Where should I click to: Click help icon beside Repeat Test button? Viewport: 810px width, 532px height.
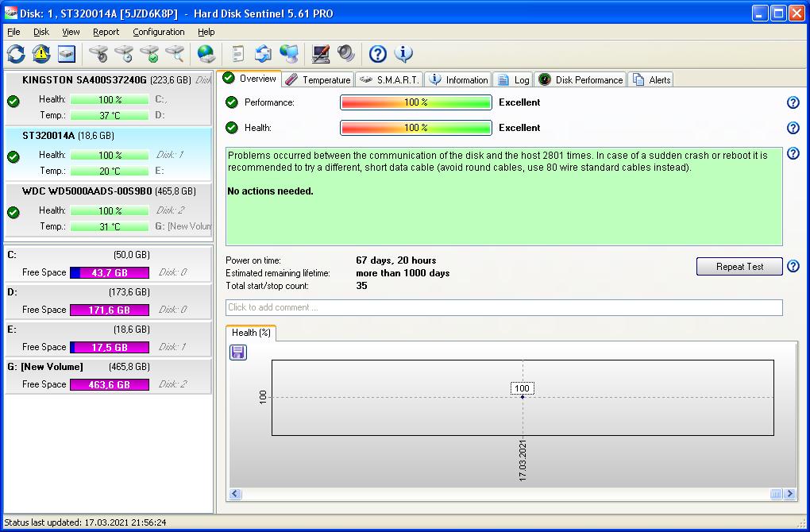793,266
